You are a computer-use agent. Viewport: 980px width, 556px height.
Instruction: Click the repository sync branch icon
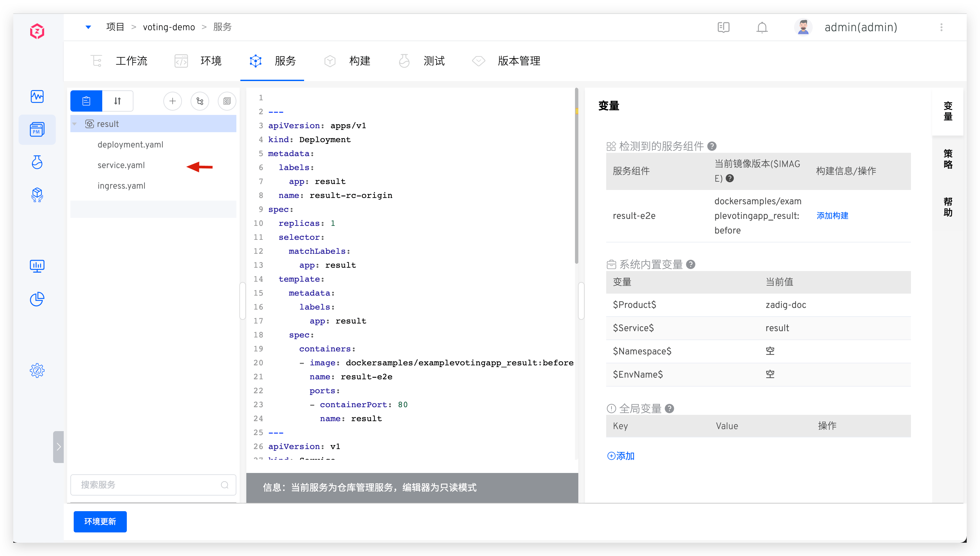tap(200, 101)
